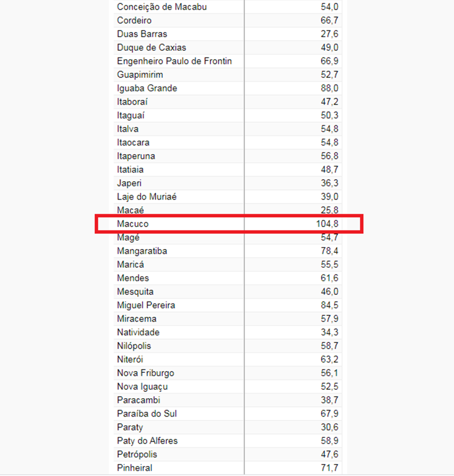Screen dimensions: 454x476
Task: Click the Itaperuna entry
Action: 136,156
